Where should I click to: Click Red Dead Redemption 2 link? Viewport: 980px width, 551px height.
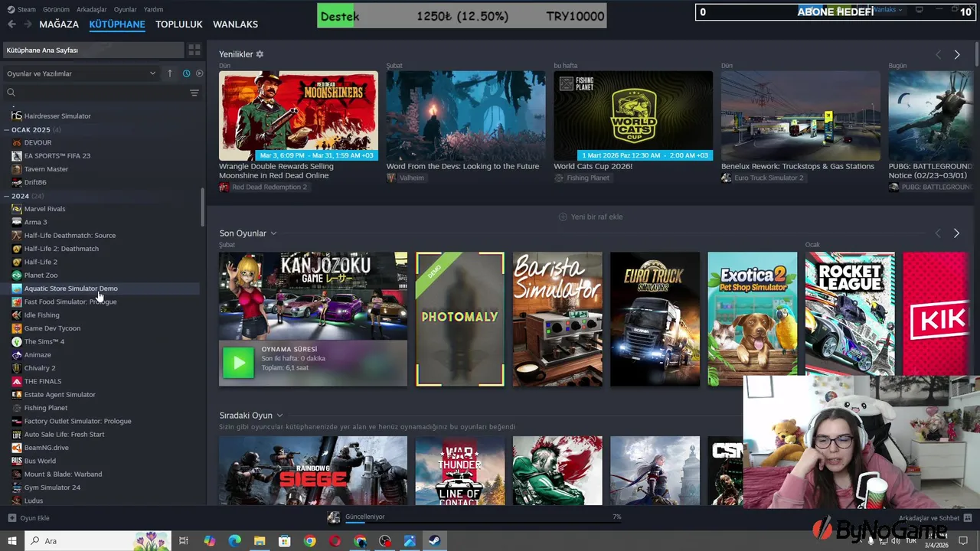269,187
